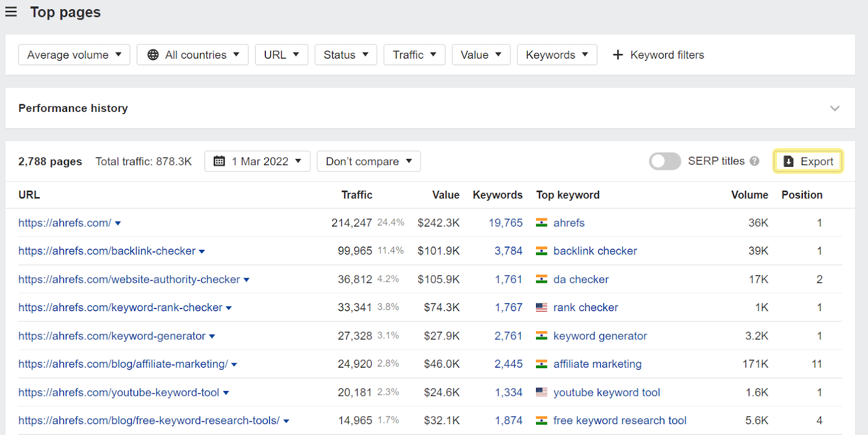Open the Average volume dropdown

tap(74, 55)
